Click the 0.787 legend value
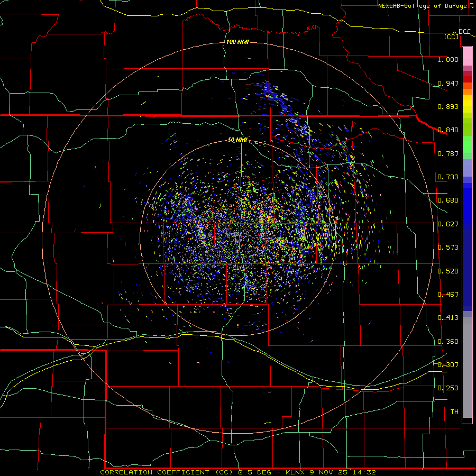The image size is (476, 476). pos(448,153)
